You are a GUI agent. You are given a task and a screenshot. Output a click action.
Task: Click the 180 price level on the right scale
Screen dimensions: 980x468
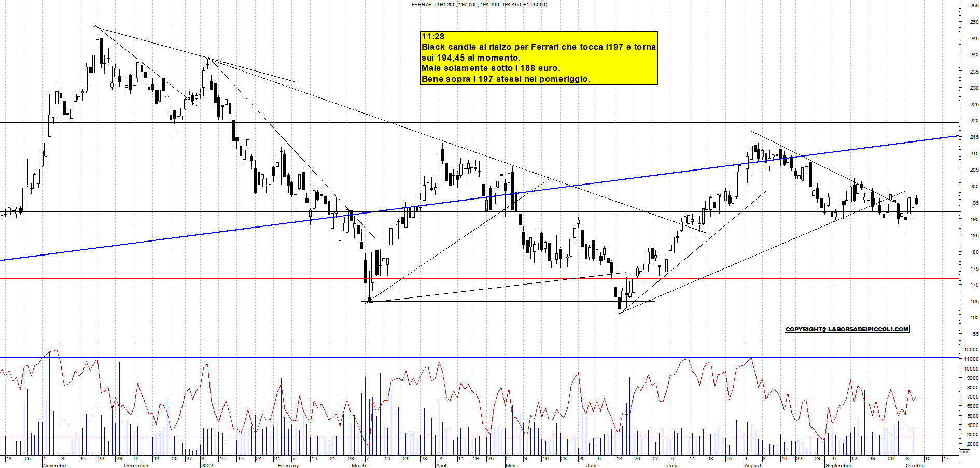click(x=974, y=252)
